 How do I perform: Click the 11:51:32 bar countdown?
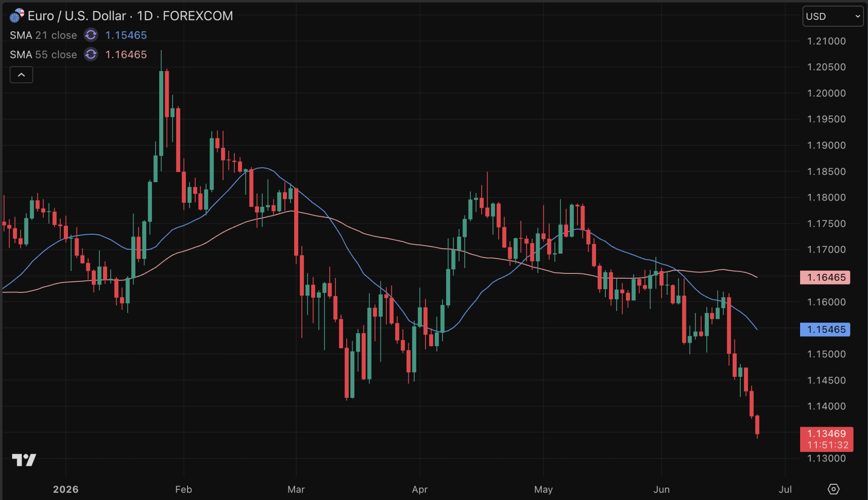pyautogui.click(x=828, y=445)
